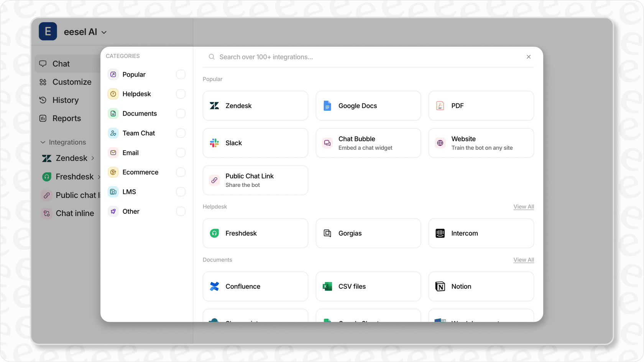
Task: Click the Team Chat category icon
Action: (113, 133)
